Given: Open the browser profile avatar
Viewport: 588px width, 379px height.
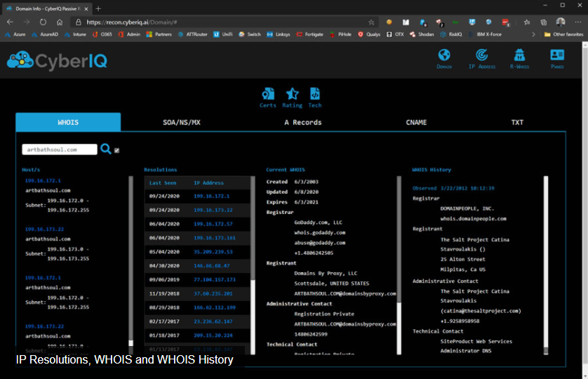Looking at the screenshot, I should tap(560, 22).
